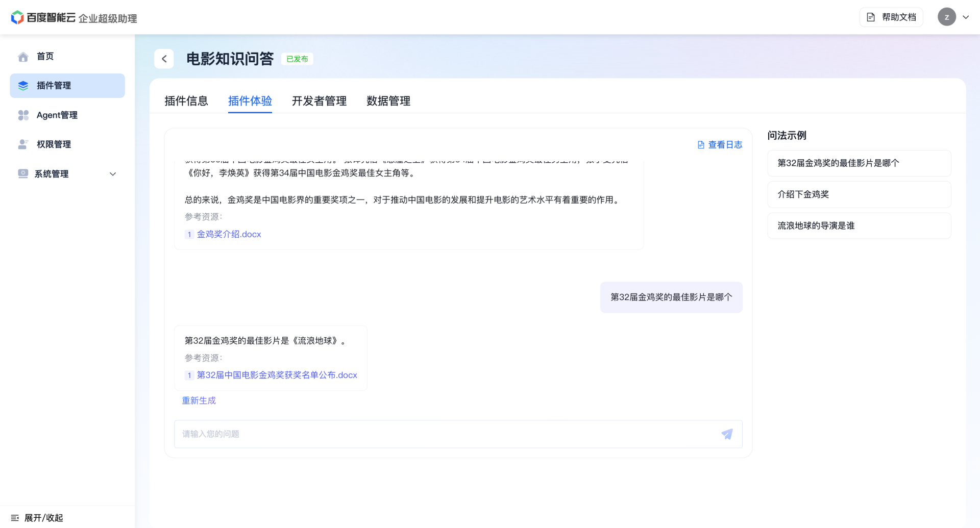Select 插件管理 in sidebar
Screen dimensions: 980x528
(67, 86)
